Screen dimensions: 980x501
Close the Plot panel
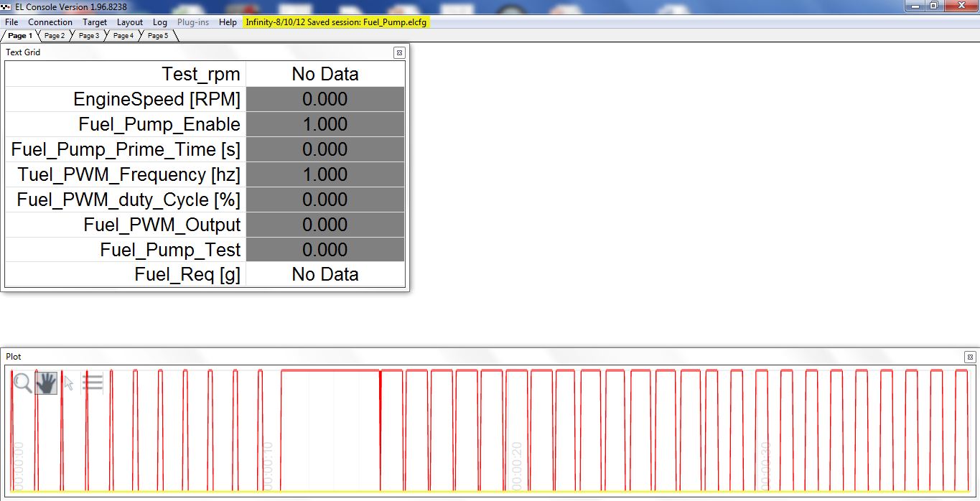pos(969,357)
